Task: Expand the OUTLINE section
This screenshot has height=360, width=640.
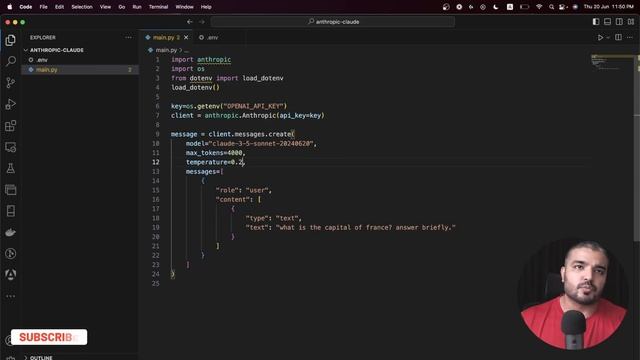Action: [x=38, y=357]
